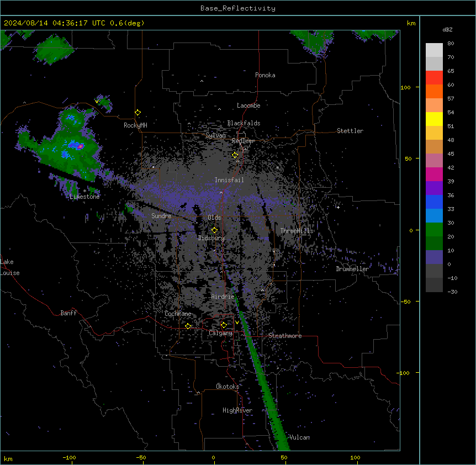Click the Stettler label
Image resolution: width=476 pixels, height=465 pixels.
pos(350,131)
